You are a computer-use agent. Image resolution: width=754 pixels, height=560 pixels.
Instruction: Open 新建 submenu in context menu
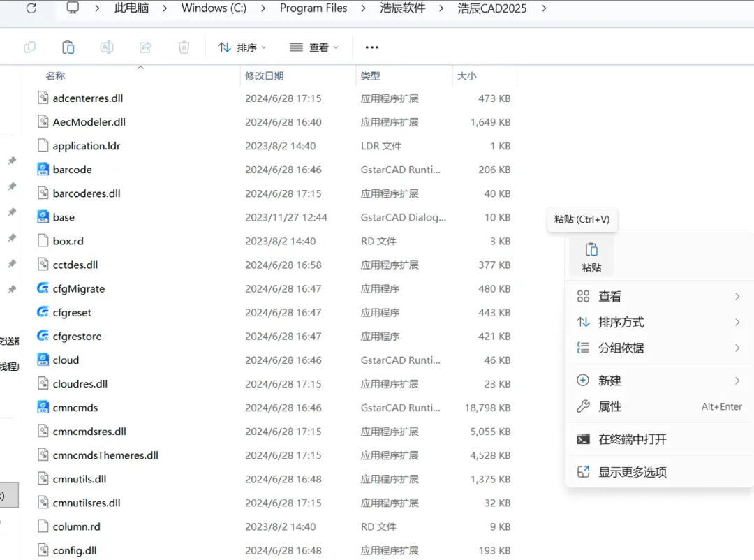[x=659, y=381]
